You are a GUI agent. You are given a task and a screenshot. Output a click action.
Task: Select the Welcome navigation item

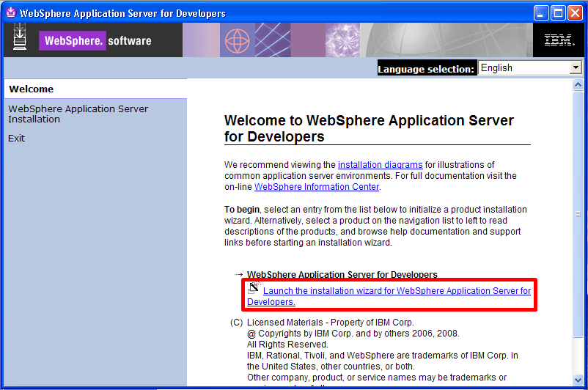95,89
